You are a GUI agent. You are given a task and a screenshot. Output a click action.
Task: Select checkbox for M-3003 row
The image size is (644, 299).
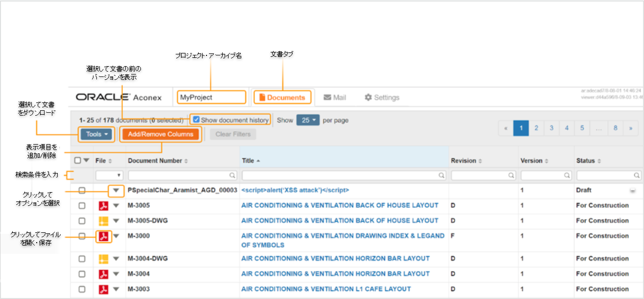click(x=82, y=289)
